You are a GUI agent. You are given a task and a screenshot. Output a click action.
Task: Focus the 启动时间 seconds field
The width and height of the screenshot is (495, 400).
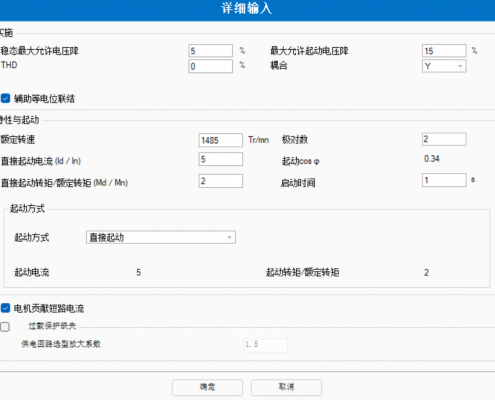[x=444, y=180]
